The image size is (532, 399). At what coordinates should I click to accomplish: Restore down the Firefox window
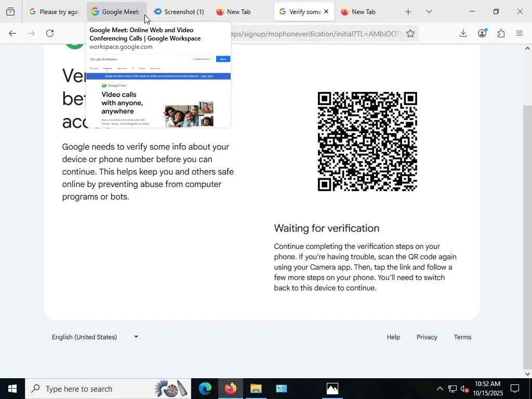point(496,11)
